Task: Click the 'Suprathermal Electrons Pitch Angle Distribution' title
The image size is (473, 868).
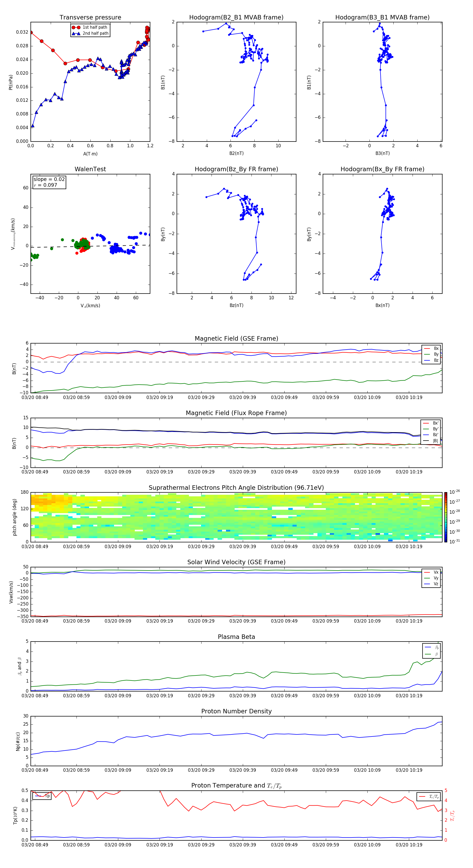Action: pos(236,488)
